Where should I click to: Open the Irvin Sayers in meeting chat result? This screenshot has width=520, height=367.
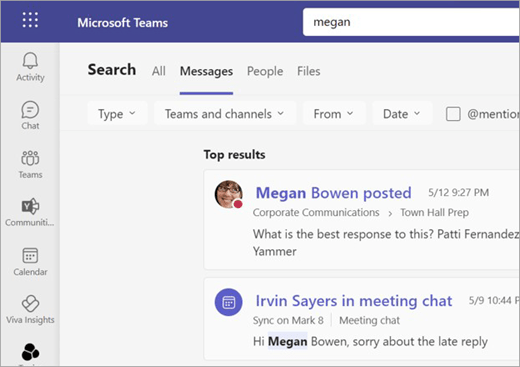click(354, 301)
